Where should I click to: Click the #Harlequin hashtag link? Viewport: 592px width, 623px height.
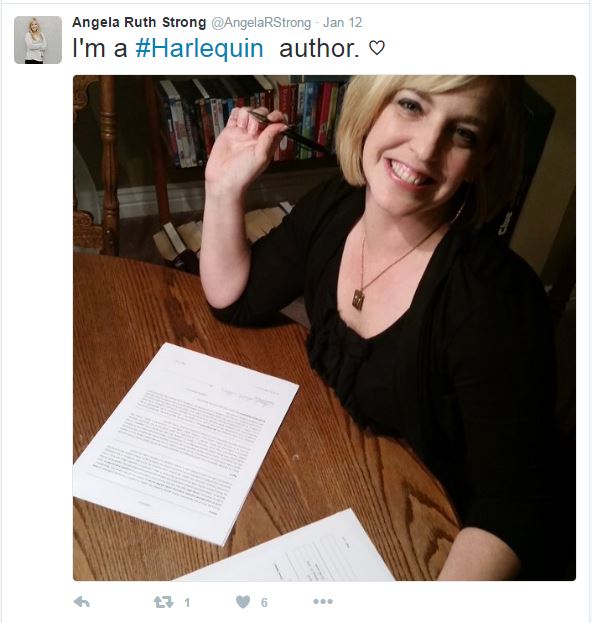click(199, 48)
